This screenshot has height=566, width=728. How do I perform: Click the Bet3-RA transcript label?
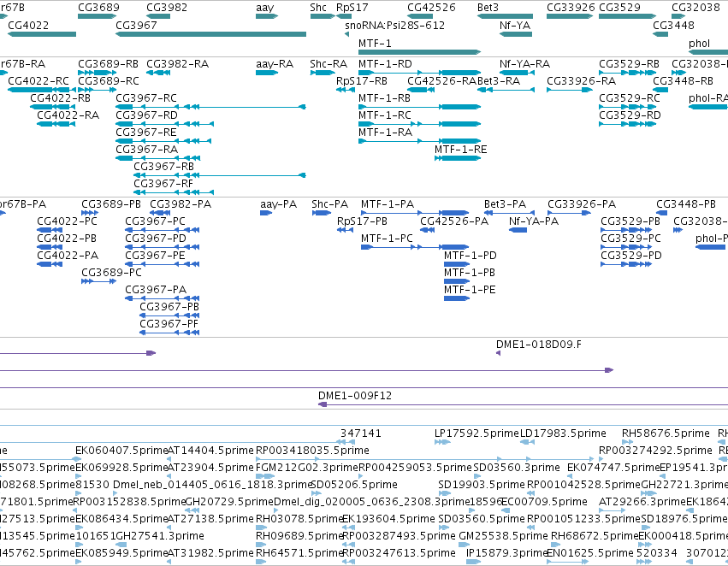(499, 80)
